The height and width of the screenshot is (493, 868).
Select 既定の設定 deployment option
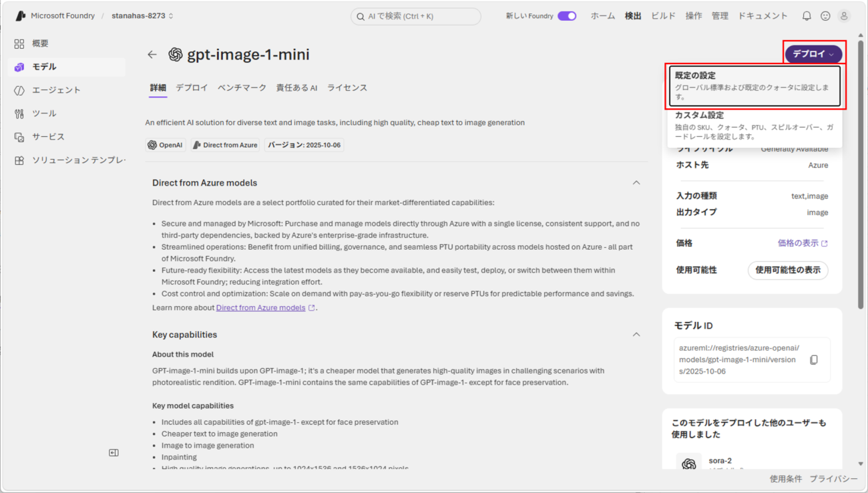[754, 86]
